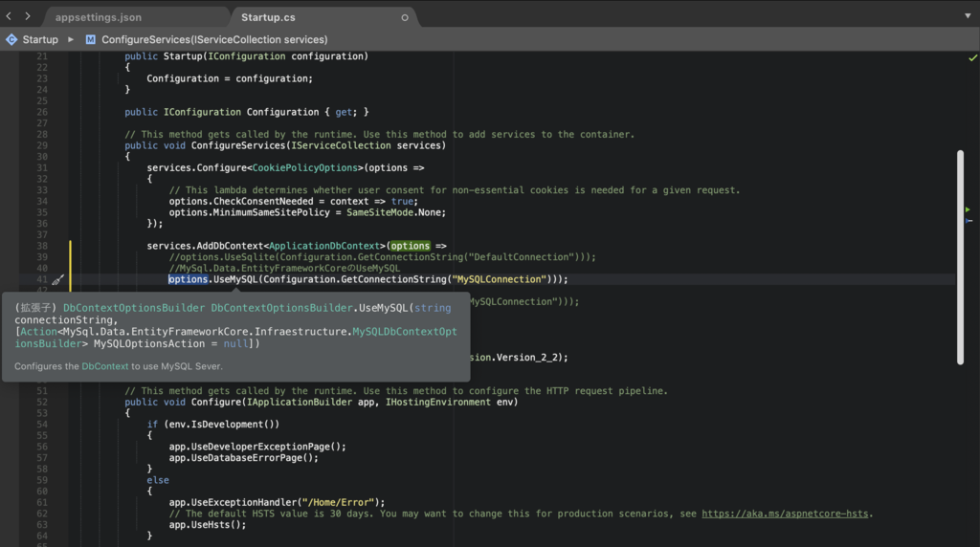This screenshot has height=547, width=980.
Task: Navigate back with the left arrow
Action: coord(9,16)
